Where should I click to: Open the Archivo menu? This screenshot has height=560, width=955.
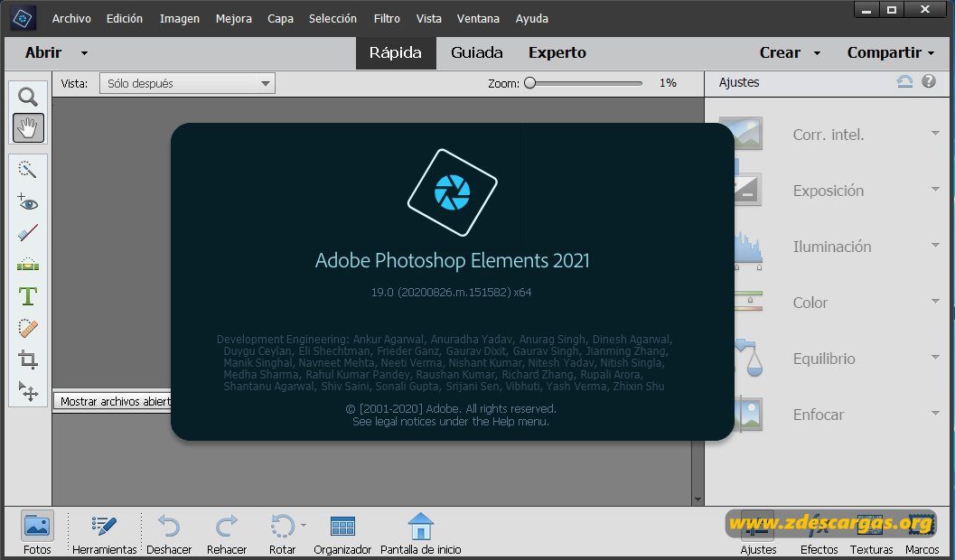(x=71, y=19)
